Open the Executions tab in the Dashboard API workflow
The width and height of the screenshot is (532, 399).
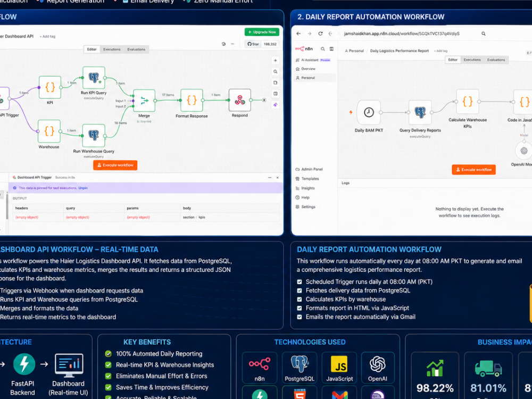click(112, 49)
